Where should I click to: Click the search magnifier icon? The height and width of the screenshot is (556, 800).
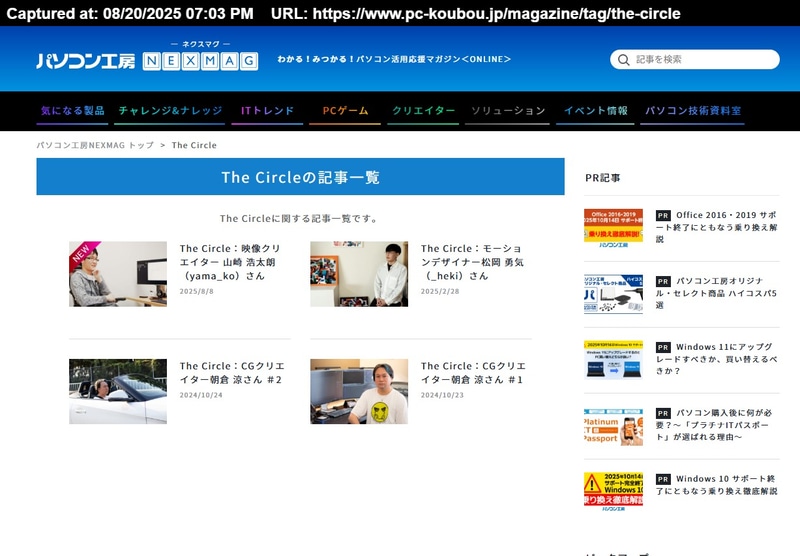tap(623, 60)
